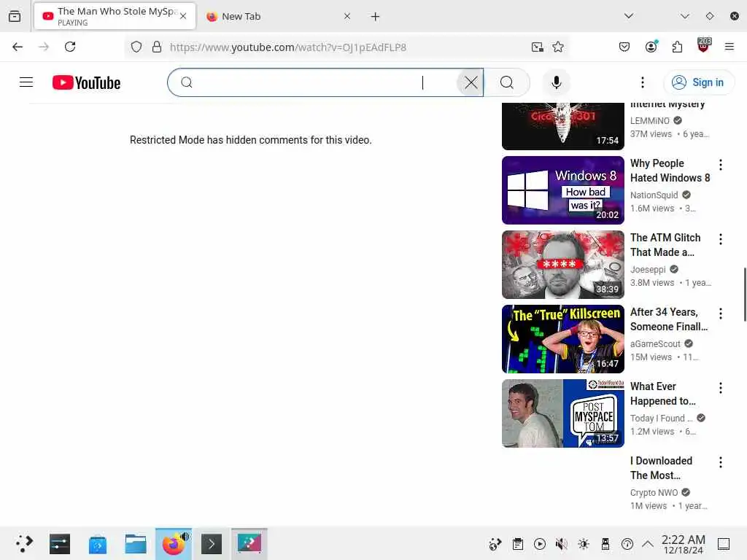Open After 34 Years, Someone Finall... title

point(669,319)
